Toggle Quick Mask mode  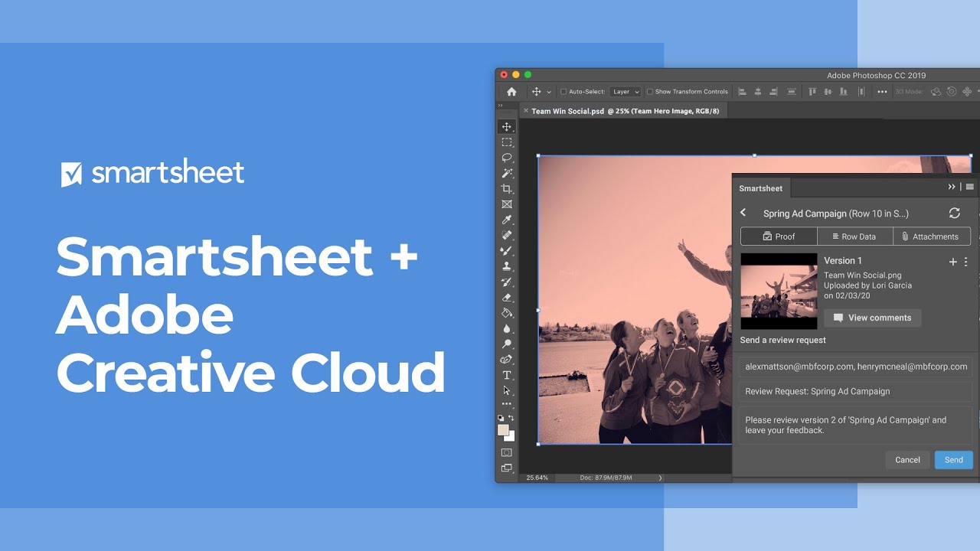(507, 453)
